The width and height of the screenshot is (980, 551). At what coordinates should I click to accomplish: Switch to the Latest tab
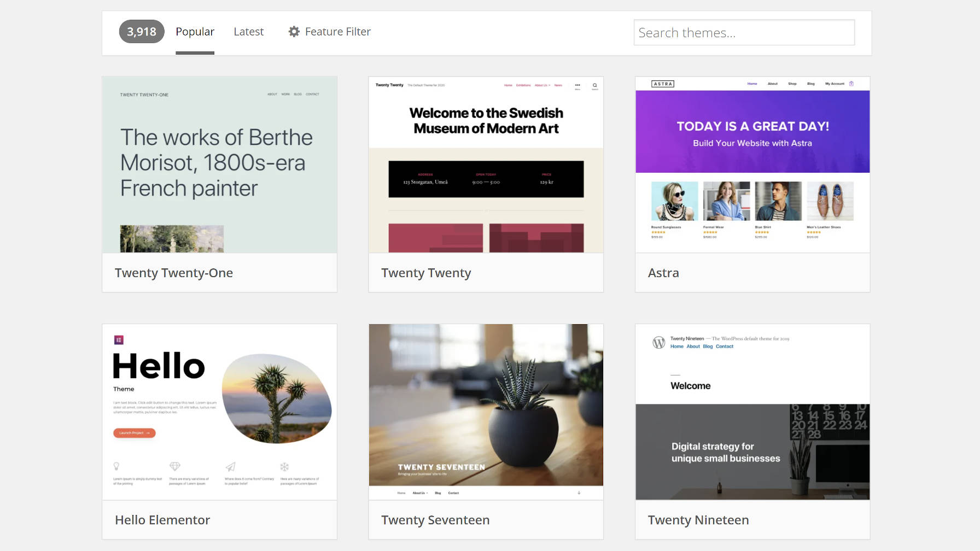point(248,32)
